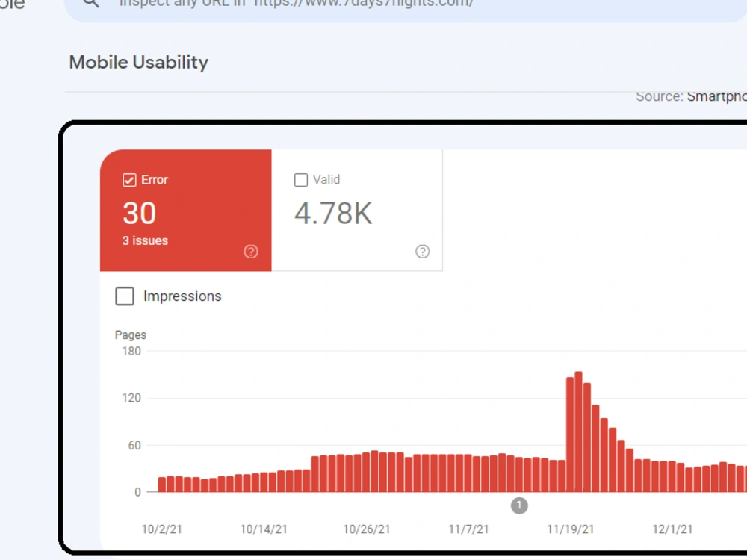Click the 12/1/21 axis date label
Viewport: 747px width, 560px height.
(672, 529)
